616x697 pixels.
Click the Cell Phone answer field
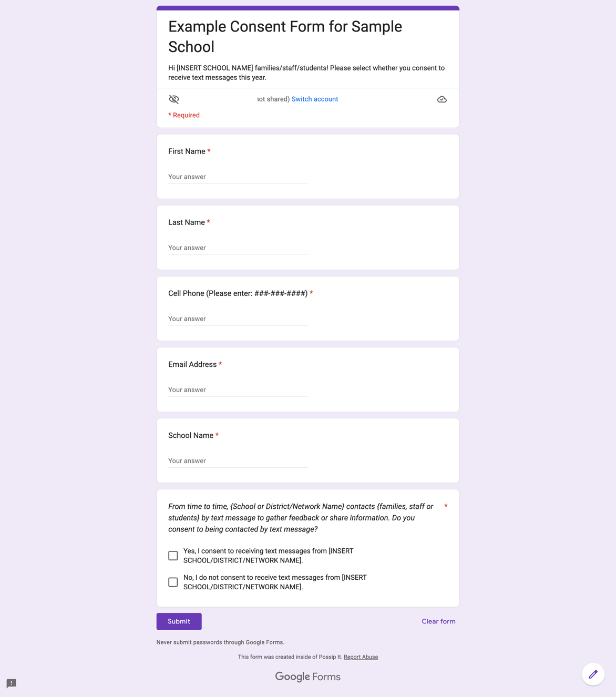click(238, 319)
